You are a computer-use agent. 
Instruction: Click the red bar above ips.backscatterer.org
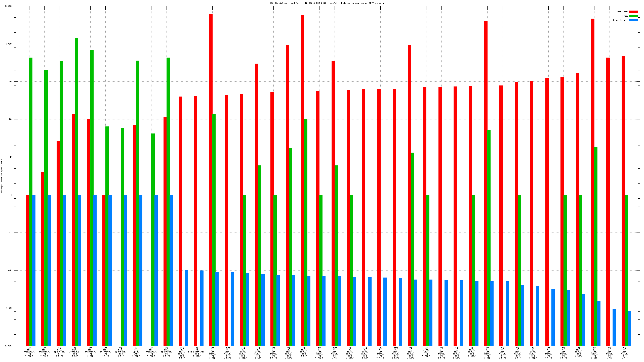click(x=195, y=201)
